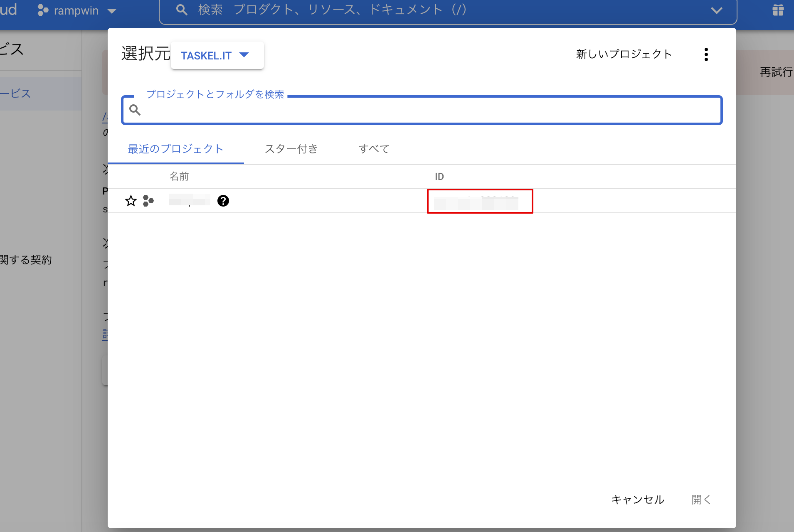The image size is (794, 532).
Task: Open the three-dot more options menu
Action: [706, 54]
